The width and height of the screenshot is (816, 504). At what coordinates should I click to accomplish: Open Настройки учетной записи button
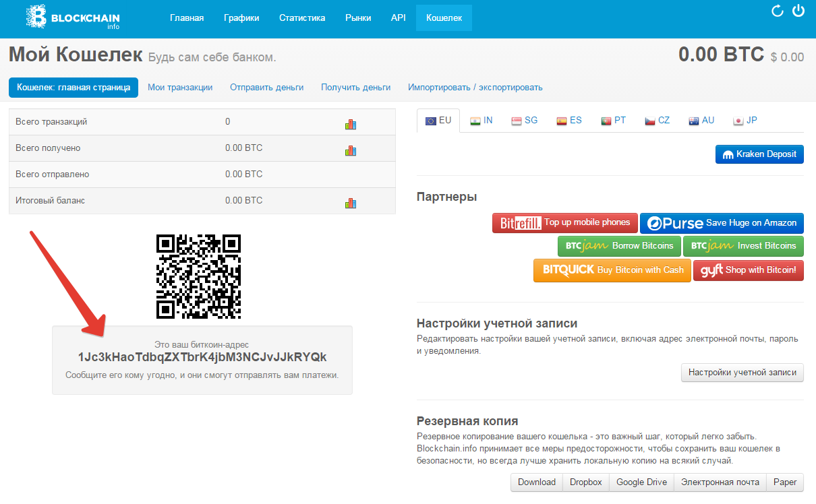point(742,373)
